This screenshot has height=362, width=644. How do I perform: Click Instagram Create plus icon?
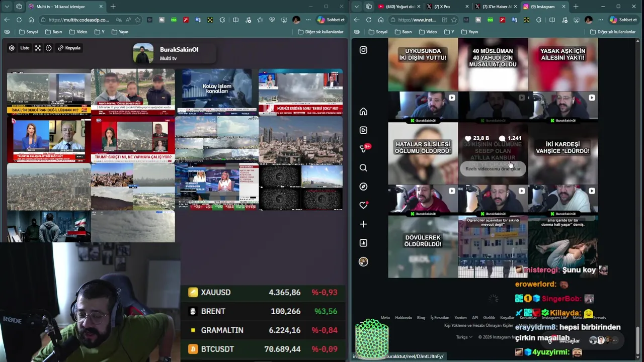363,224
